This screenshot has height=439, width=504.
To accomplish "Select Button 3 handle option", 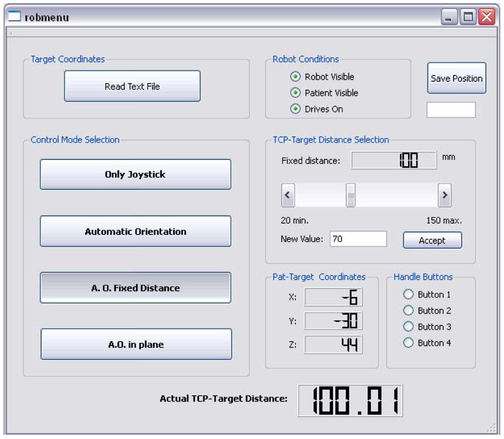I will pyautogui.click(x=408, y=327).
